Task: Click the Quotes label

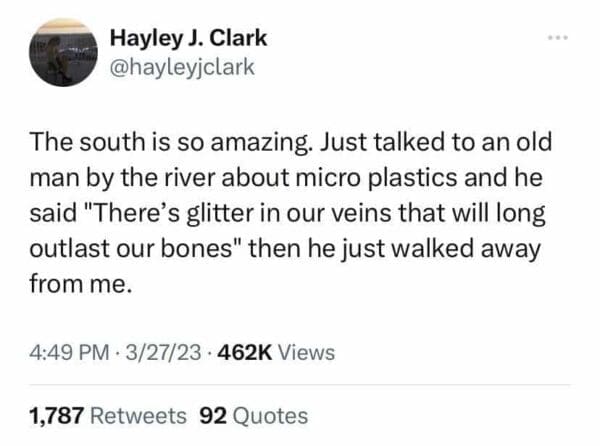Action: tap(270, 415)
